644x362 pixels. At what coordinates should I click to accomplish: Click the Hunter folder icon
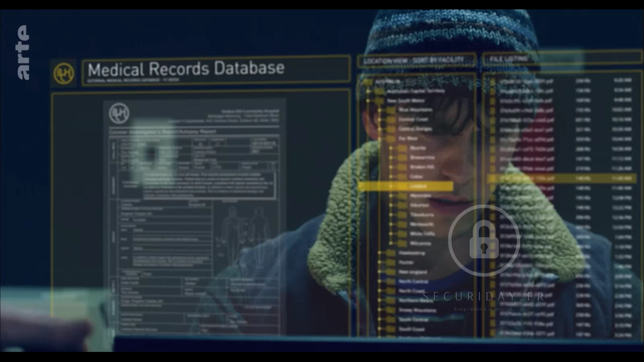pos(390,262)
